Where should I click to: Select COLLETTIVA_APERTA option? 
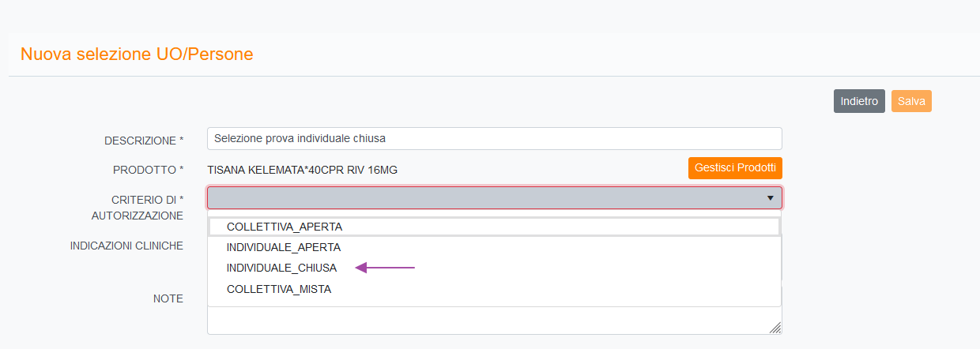tap(285, 227)
